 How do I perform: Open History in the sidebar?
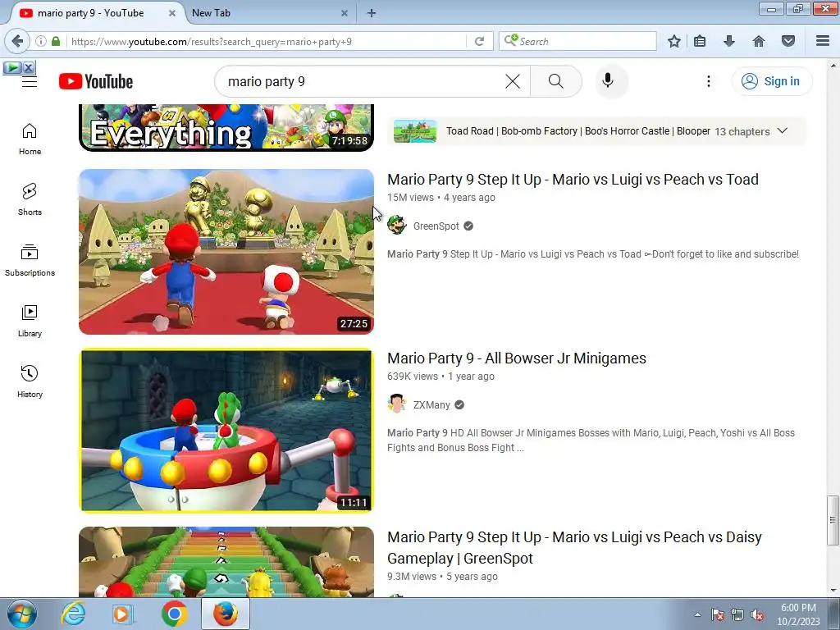coord(30,381)
